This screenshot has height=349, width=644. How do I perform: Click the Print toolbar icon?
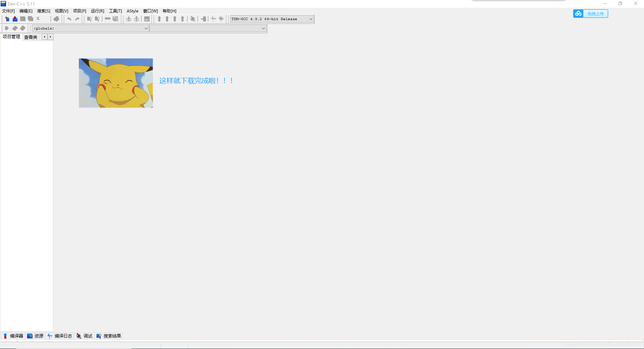point(56,19)
